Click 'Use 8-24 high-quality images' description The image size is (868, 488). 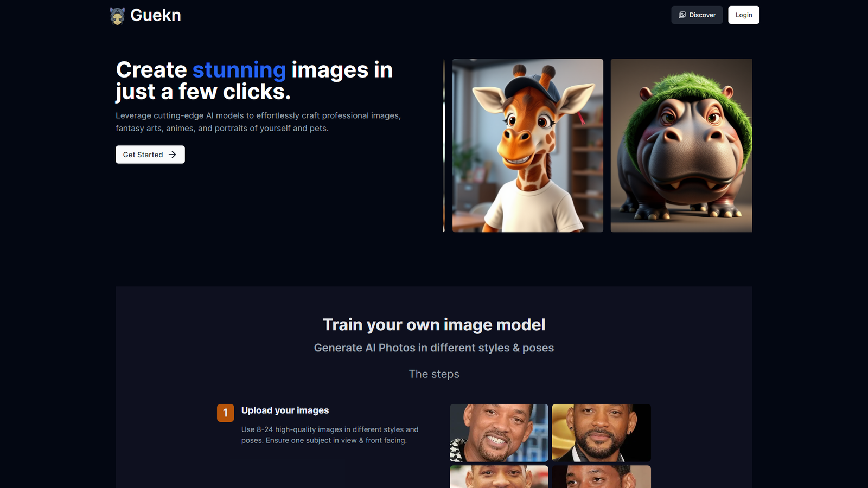pyautogui.click(x=330, y=435)
